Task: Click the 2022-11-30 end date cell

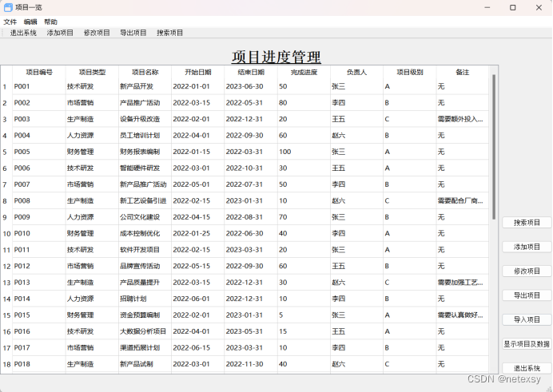Action: pyautogui.click(x=251, y=364)
